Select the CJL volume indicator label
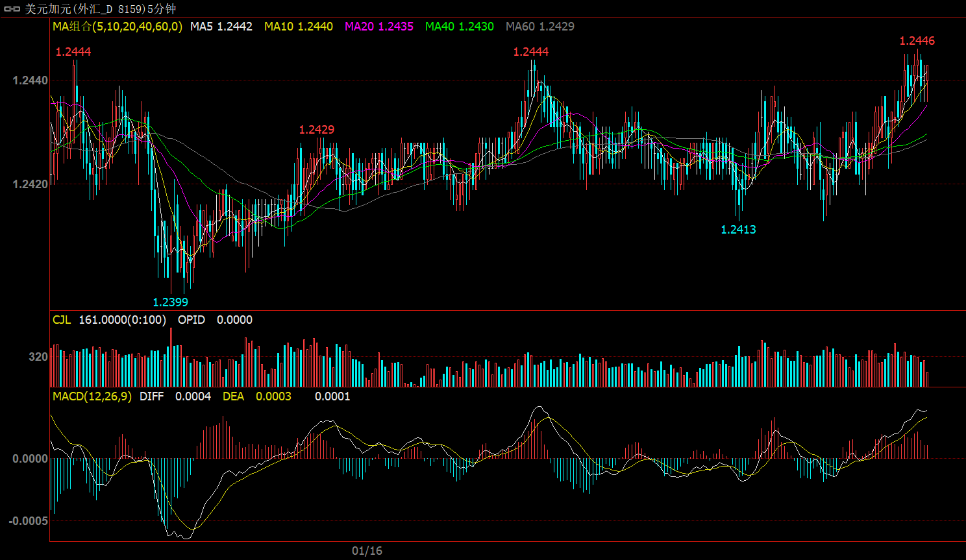This screenshot has height=560, width=966. click(x=62, y=320)
